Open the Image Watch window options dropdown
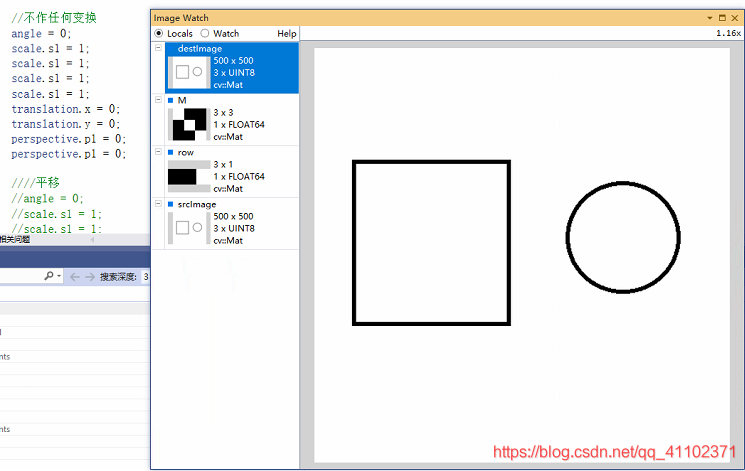Viewport: 745px width, 471px height. tap(710, 18)
